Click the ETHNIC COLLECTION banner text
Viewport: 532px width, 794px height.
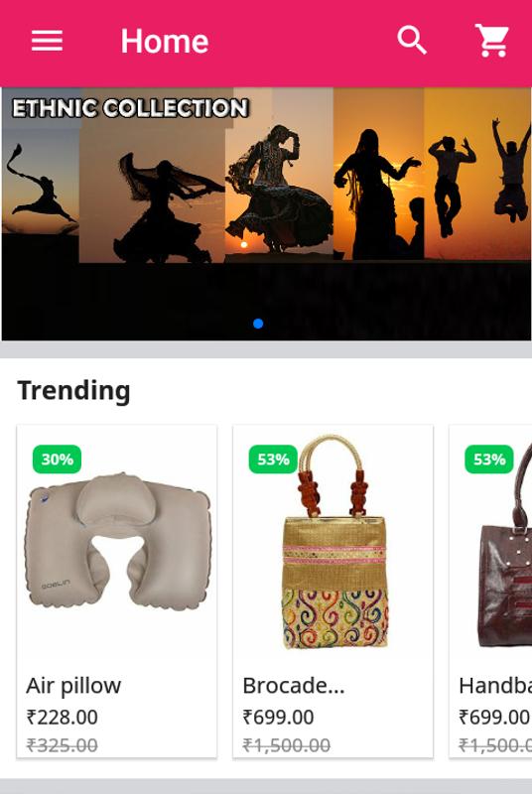(131, 108)
